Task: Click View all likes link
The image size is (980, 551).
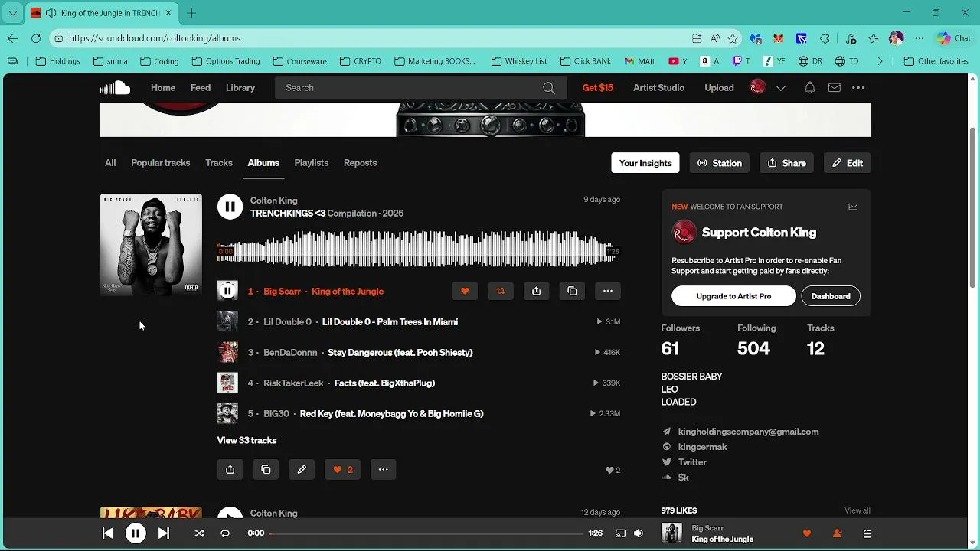Action: click(x=857, y=510)
